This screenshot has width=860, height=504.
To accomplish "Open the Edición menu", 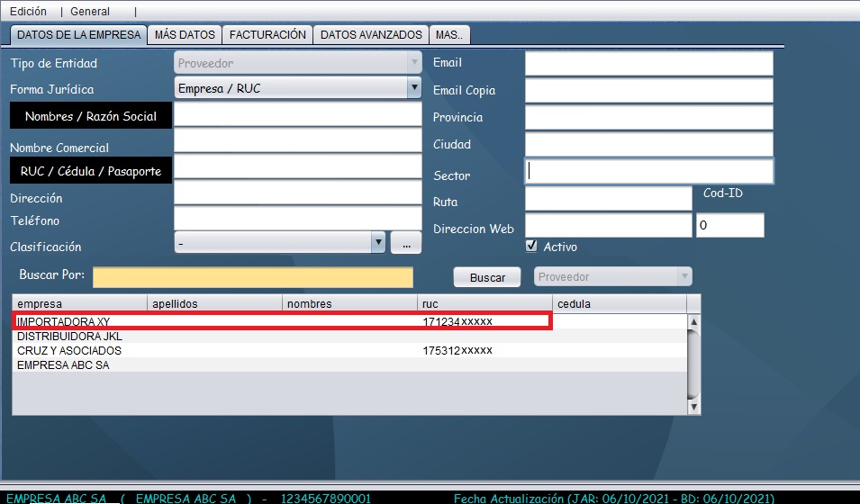I will click(28, 12).
